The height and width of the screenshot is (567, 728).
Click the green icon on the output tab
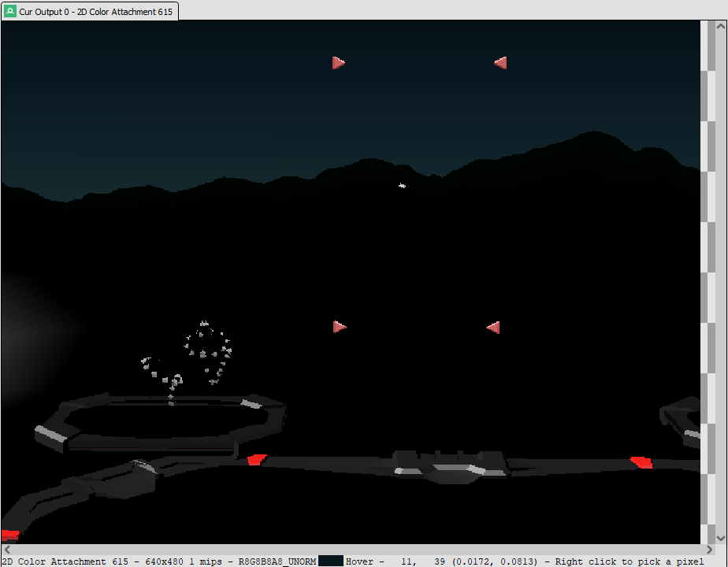pos(9,11)
